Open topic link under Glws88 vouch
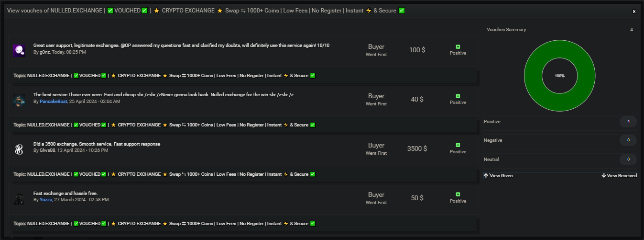 [171, 174]
